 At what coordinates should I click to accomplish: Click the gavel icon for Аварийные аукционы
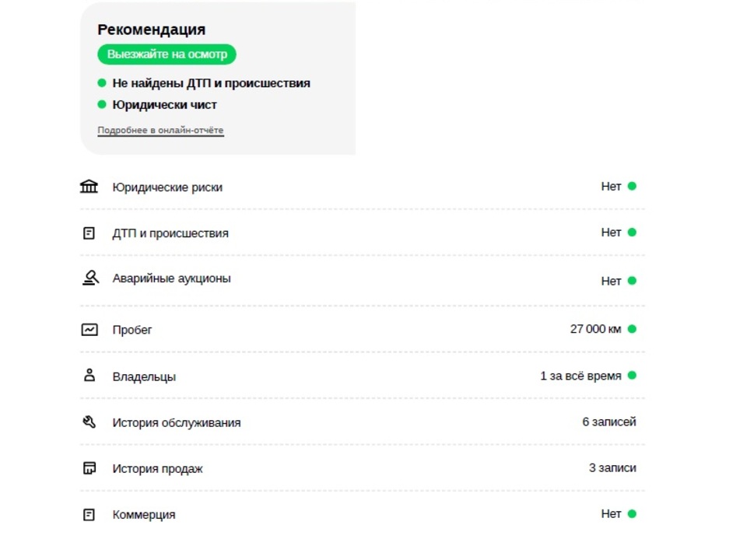tap(90, 278)
